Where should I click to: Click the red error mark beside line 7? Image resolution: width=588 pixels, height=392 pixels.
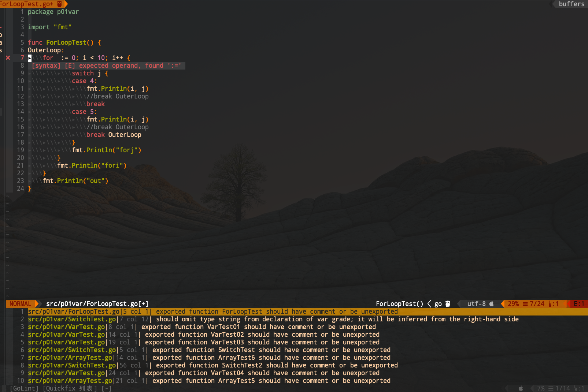[7, 57]
